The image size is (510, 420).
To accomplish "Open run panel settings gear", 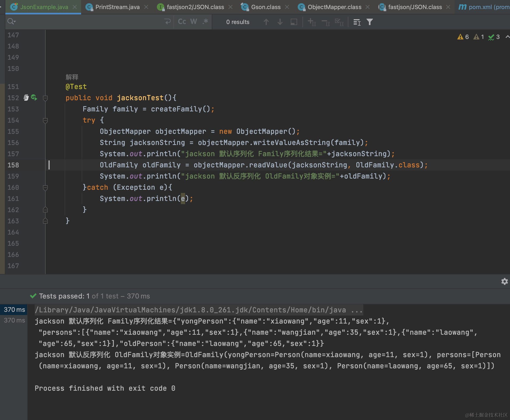I will coord(504,281).
